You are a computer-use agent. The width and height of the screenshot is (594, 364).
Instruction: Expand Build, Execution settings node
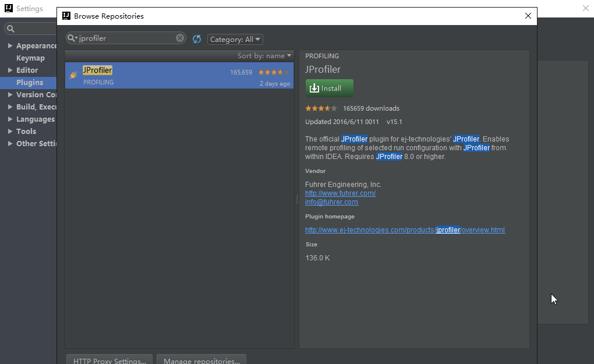10,107
